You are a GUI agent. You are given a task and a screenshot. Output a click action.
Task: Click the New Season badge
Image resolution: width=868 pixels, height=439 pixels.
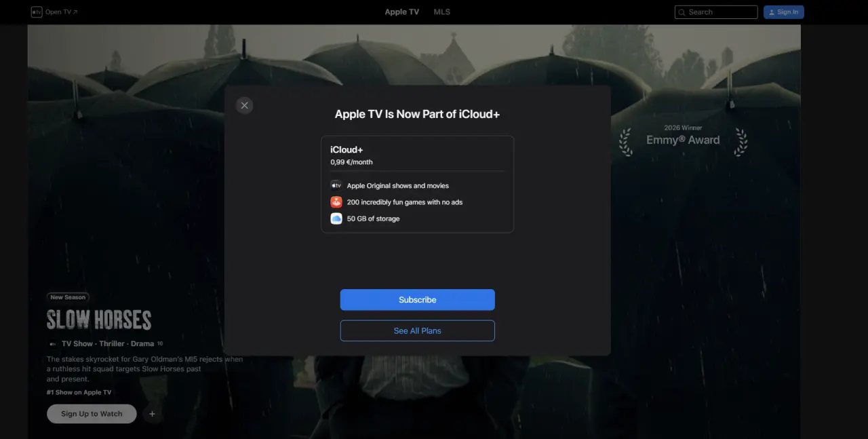click(x=68, y=297)
